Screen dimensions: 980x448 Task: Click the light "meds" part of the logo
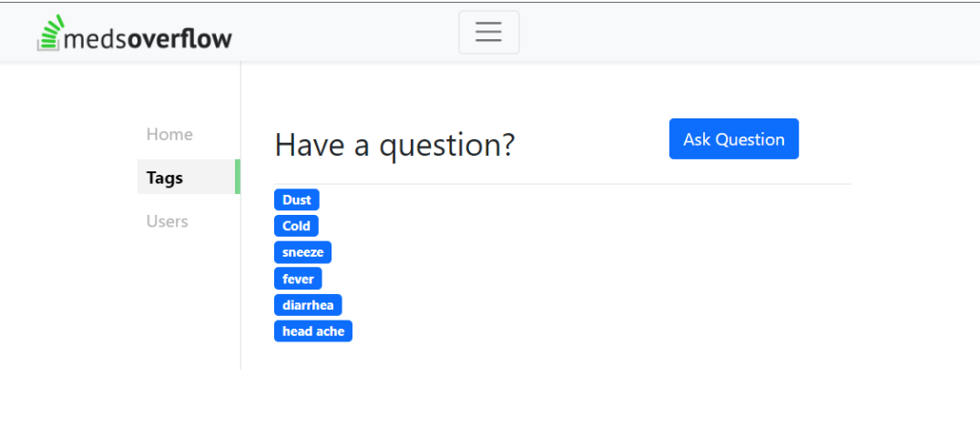96,39
